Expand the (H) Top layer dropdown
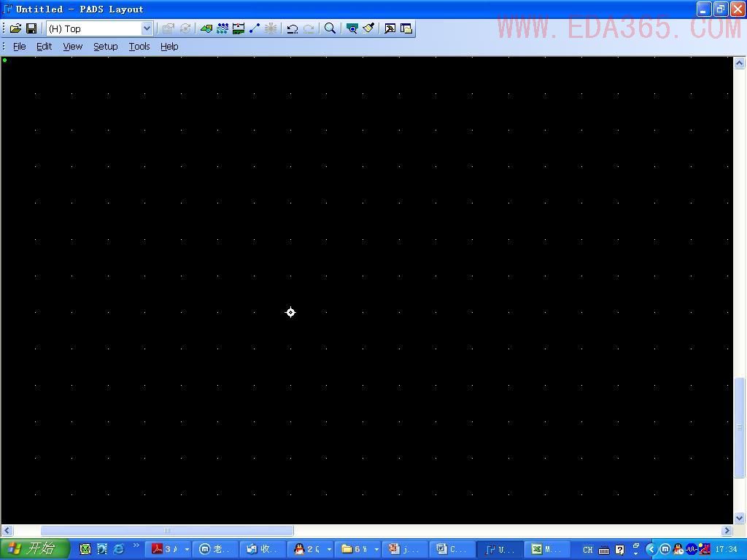This screenshot has width=747, height=560. pyautogui.click(x=147, y=28)
